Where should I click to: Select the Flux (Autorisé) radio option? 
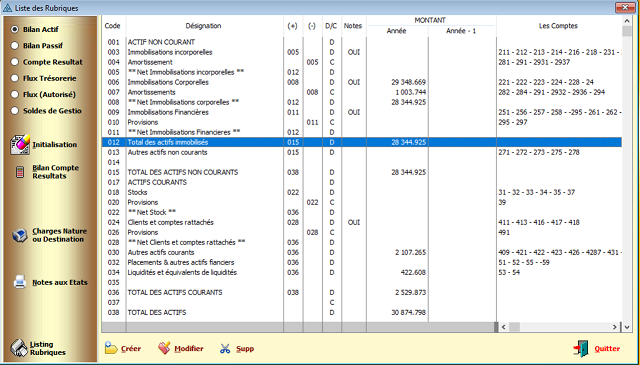click(15, 94)
